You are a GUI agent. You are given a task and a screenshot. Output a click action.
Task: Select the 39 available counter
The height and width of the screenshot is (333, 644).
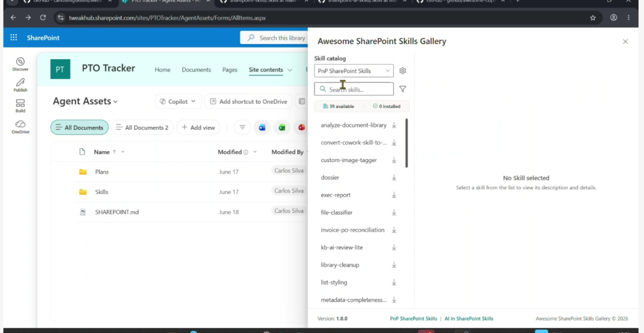tap(338, 106)
